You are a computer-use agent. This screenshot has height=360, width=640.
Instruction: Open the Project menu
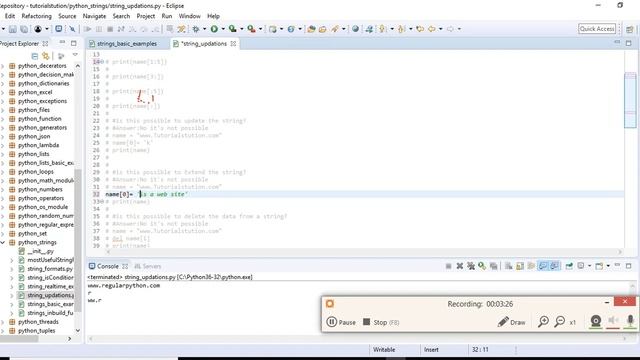(146, 16)
